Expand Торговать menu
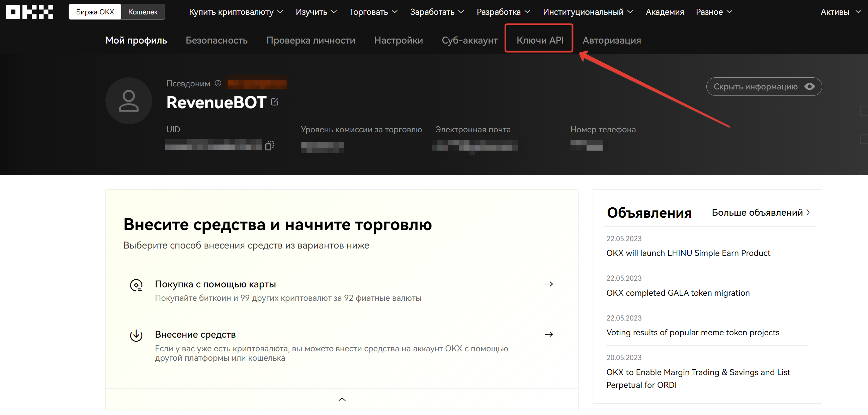This screenshot has width=868, height=415. (x=373, y=12)
